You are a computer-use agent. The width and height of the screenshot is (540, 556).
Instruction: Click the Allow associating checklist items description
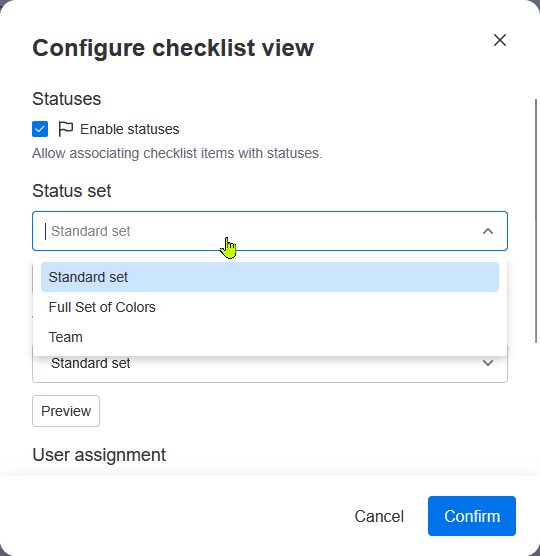click(x=177, y=154)
